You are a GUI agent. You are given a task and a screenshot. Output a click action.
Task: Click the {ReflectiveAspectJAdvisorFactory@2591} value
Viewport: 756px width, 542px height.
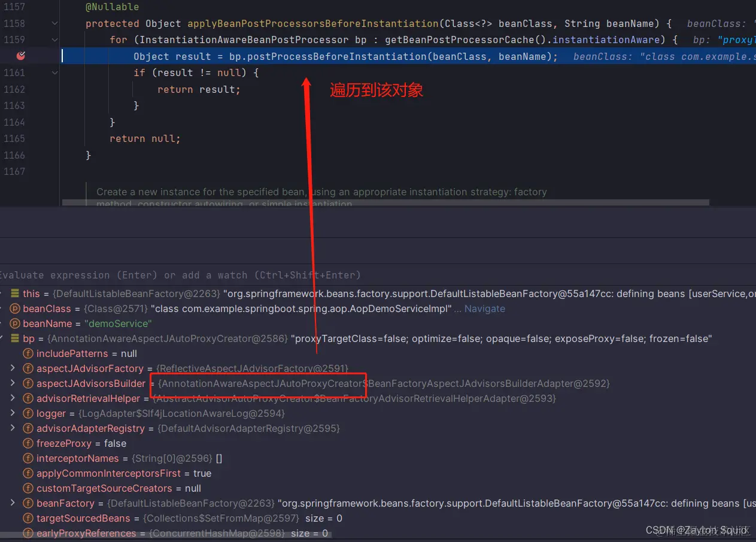pos(252,368)
